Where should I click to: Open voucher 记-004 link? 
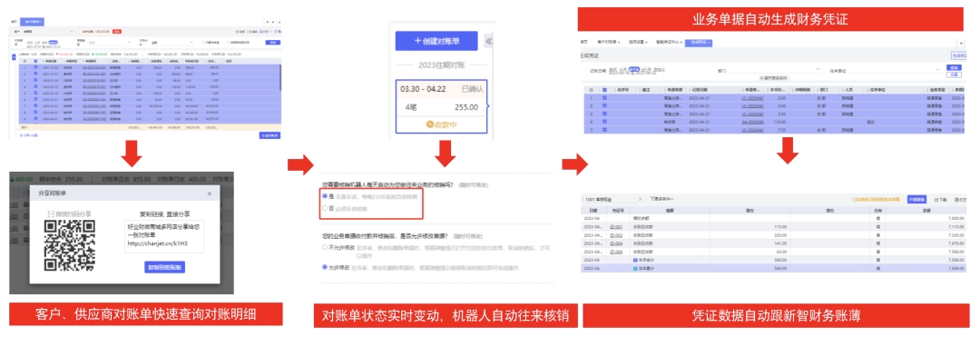616,243
